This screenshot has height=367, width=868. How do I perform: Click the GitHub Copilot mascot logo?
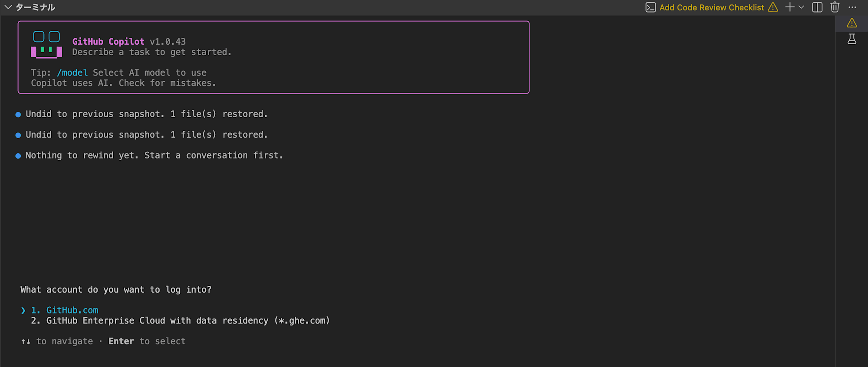click(46, 44)
